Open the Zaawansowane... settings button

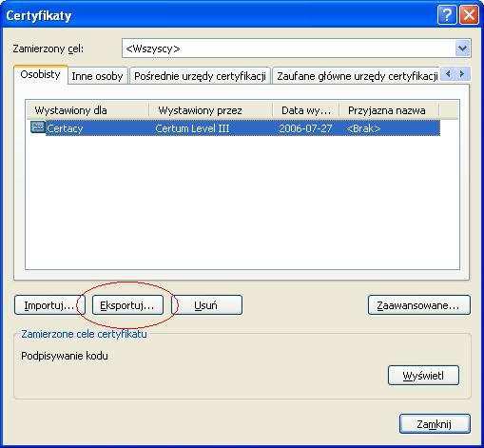tap(419, 305)
